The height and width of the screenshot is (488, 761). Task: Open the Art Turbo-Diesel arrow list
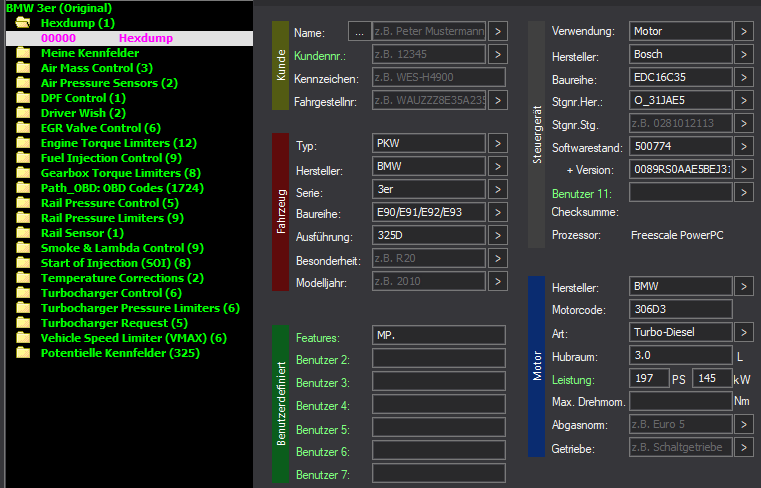tap(744, 332)
